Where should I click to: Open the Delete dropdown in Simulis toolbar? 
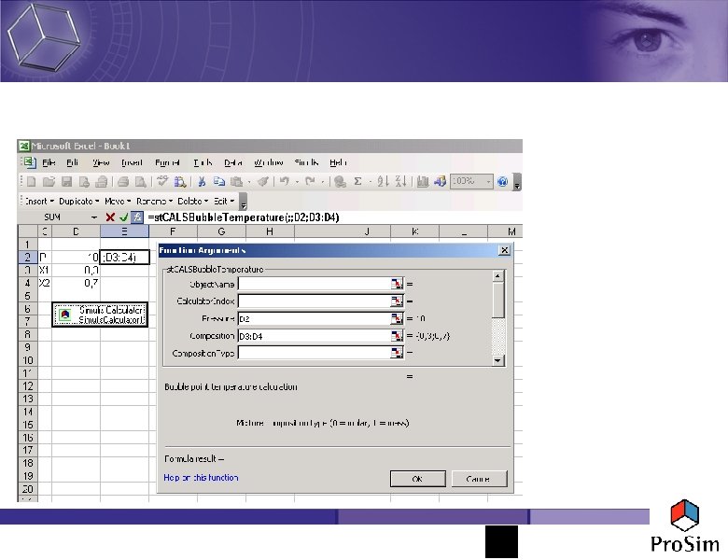point(192,201)
